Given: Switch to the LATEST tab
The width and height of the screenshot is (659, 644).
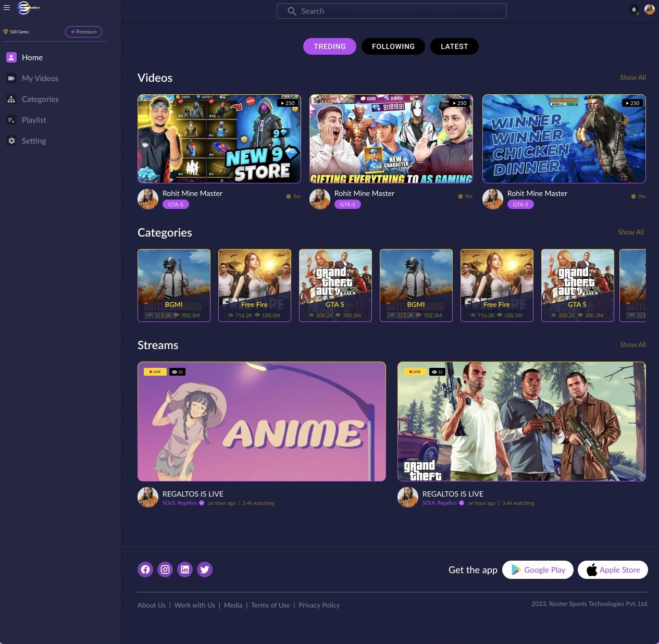Looking at the screenshot, I should point(454,46).
